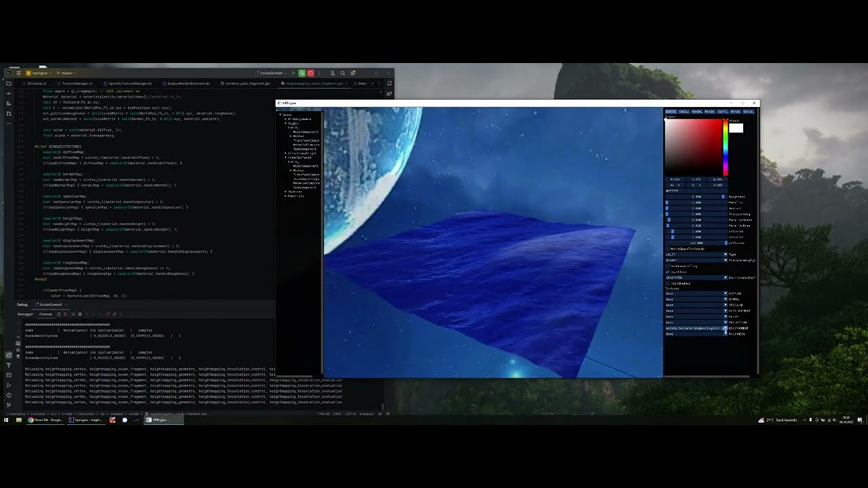This screenshot has height=488, width=868.
Task: Open the EnvironmentMapType dropdown
Action: pos(696,278)
